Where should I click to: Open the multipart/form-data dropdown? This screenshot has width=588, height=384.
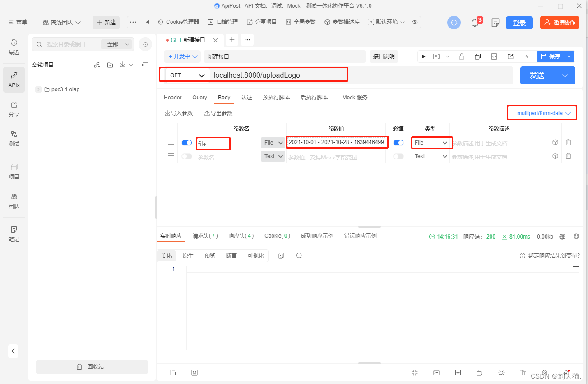pos(542,113)
